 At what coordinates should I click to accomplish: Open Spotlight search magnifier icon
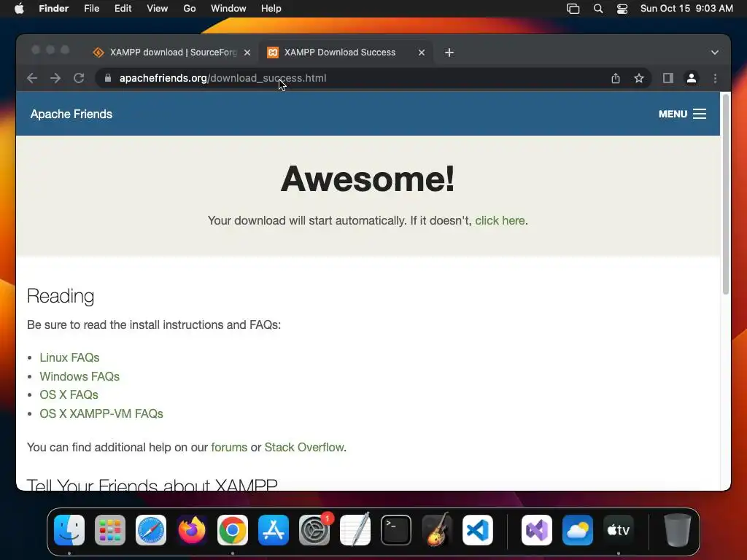click(x=598, y=9)
